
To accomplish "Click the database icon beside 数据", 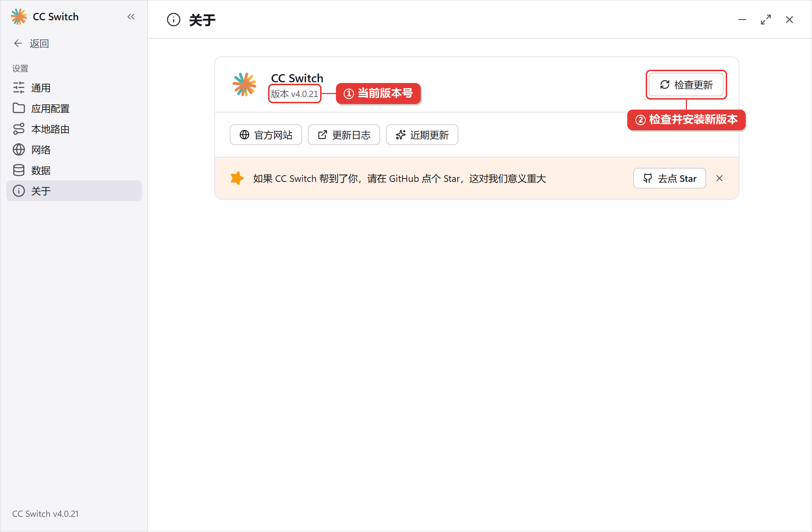I will tap(19, 170).
